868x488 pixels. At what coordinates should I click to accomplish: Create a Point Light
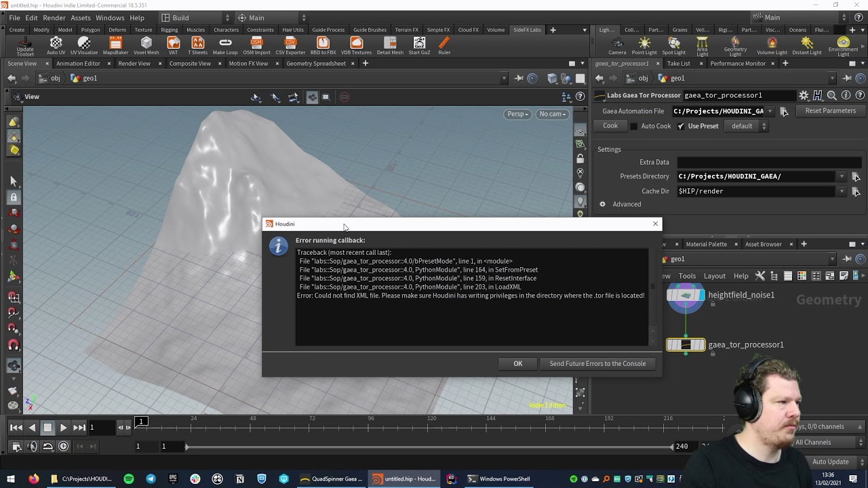[x=644, y=46]
